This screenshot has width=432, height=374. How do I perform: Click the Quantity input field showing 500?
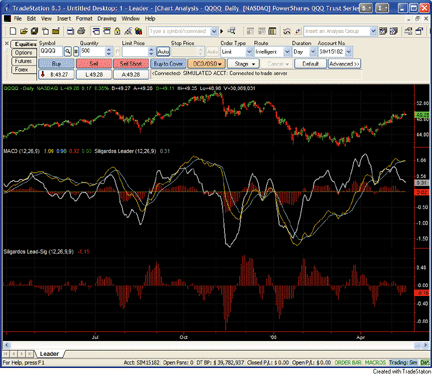(93, 52)
